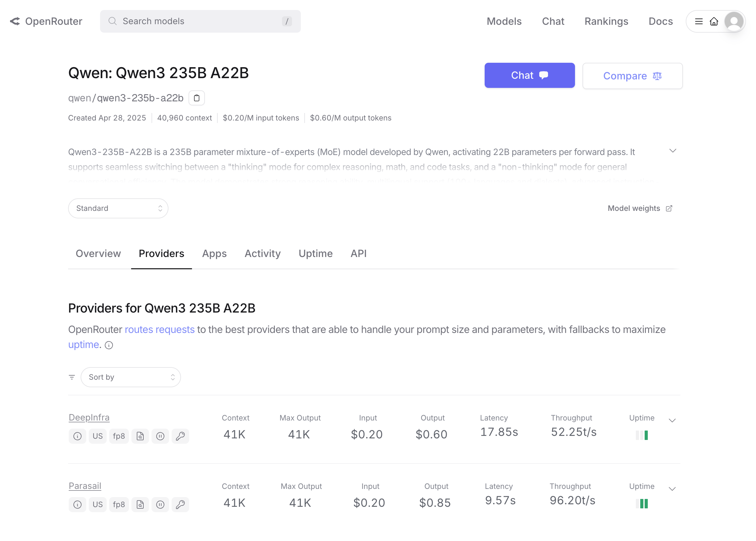Click the home icon in header
This screenshot has width=756, height=541.
713,21
